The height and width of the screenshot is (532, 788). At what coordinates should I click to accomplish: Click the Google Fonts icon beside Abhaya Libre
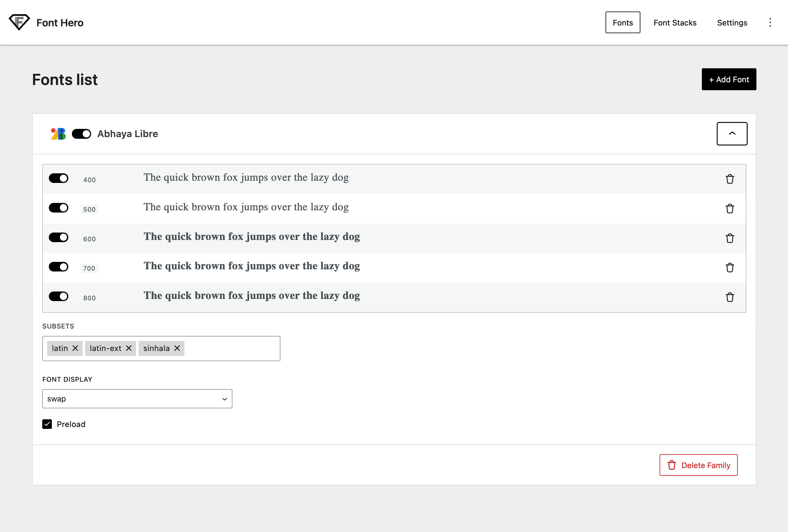tap(58, 134)
